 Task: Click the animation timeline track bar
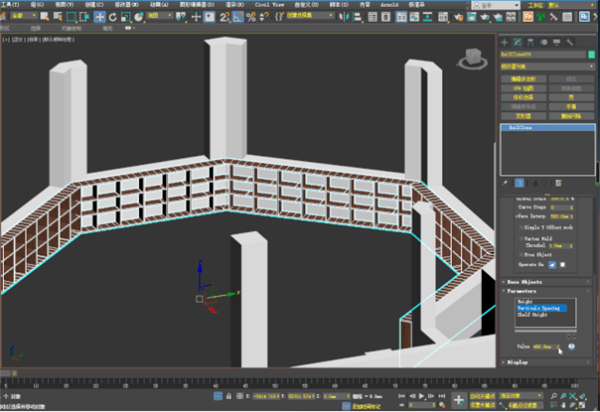(x=250, y=383)
